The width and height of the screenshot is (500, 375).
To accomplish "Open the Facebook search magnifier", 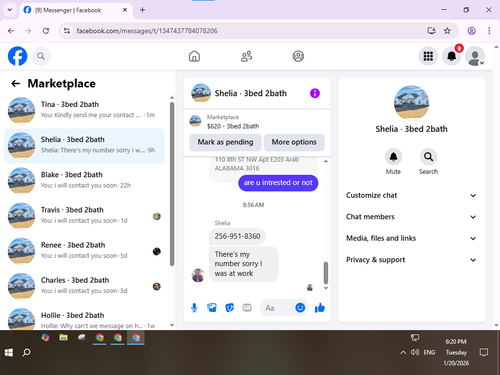I will tap(41, 56).
